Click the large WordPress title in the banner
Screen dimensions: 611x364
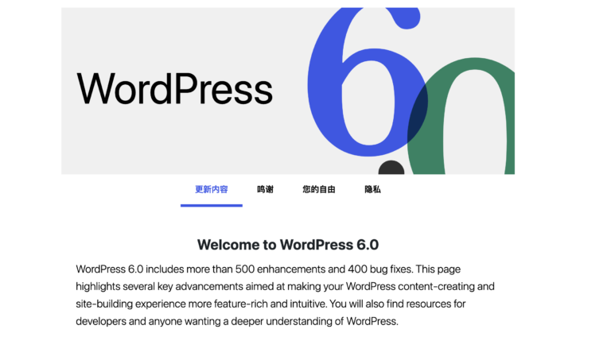(x=174, y=89)
